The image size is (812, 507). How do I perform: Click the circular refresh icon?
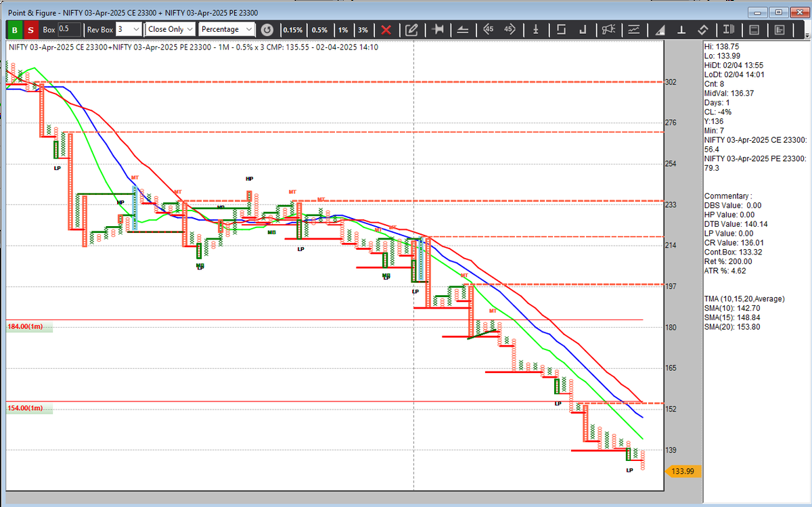(267, 30)
